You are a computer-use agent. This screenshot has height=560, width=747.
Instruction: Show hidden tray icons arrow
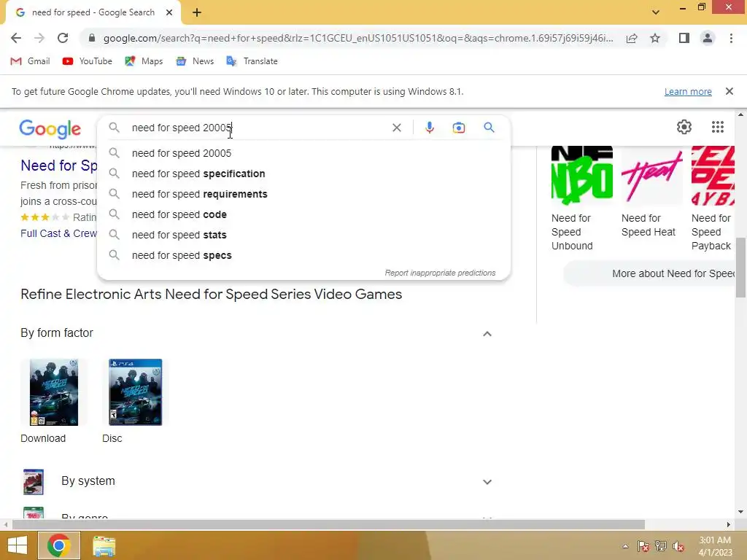click(625, 546)
